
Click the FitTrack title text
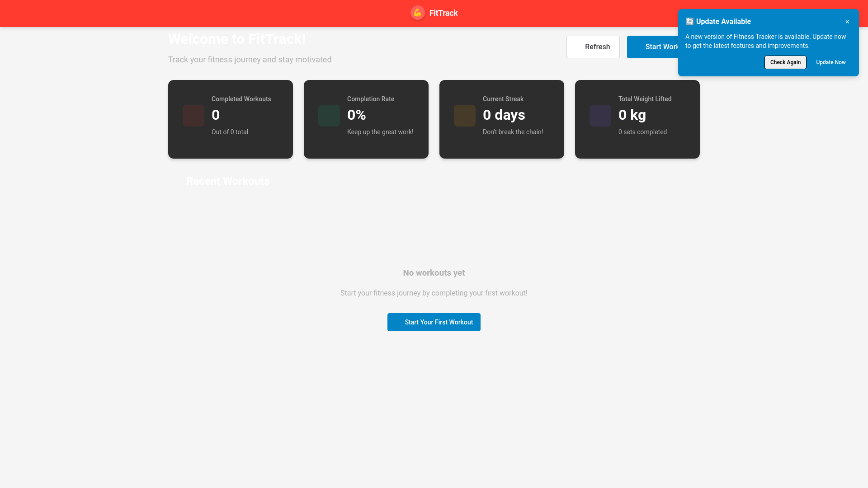pyautogui.click(x=443, y=13)
